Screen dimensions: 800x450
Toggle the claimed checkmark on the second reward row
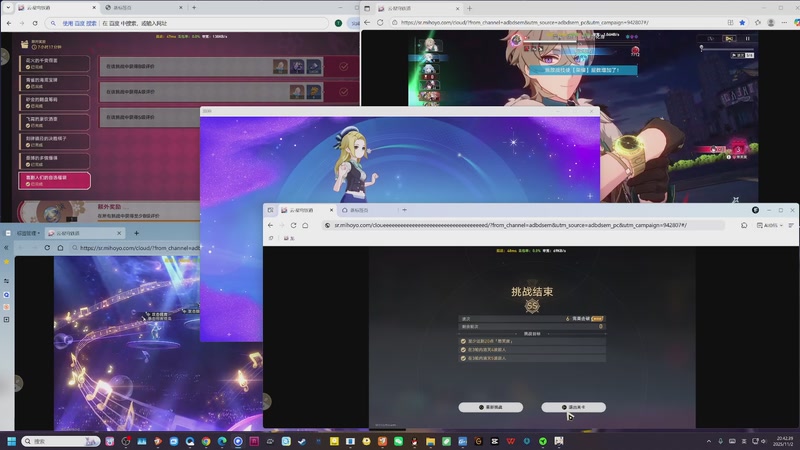click(343, 92)
